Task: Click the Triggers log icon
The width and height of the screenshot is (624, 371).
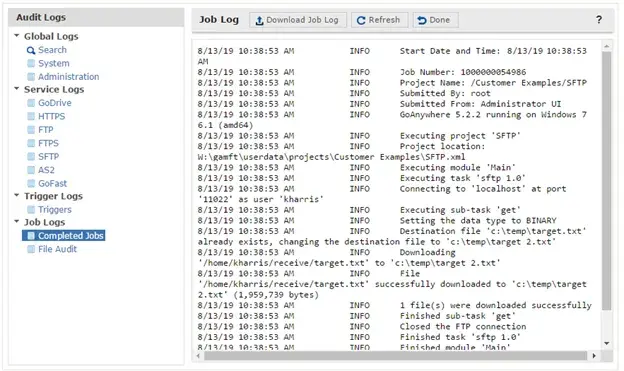Action: (31, 209)
